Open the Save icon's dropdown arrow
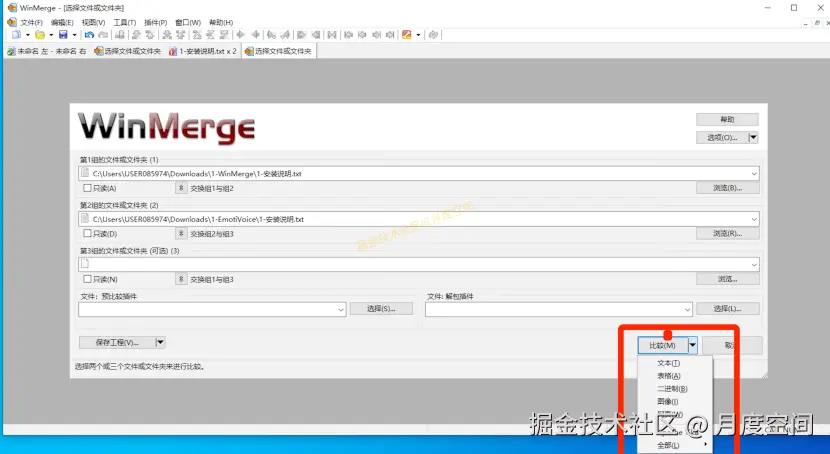 point(74,35)
